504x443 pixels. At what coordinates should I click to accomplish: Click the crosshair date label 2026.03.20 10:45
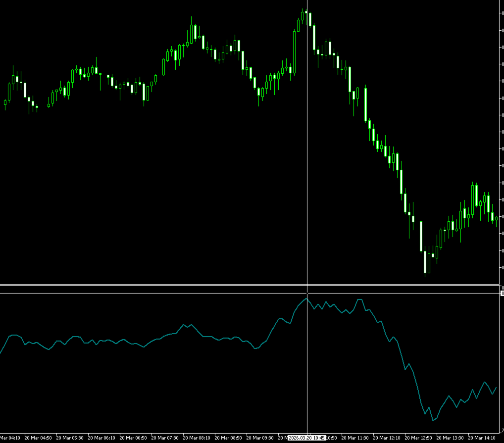click(307, 438)
